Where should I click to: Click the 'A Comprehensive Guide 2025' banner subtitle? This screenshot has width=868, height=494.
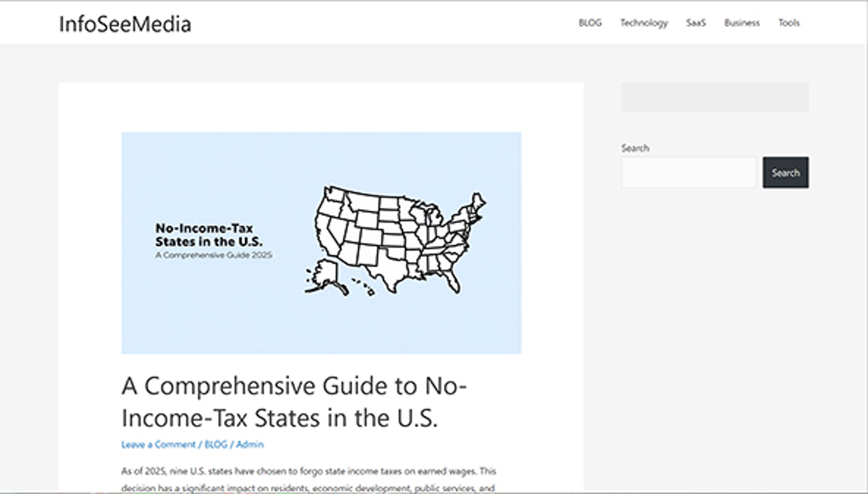[213, 255]
